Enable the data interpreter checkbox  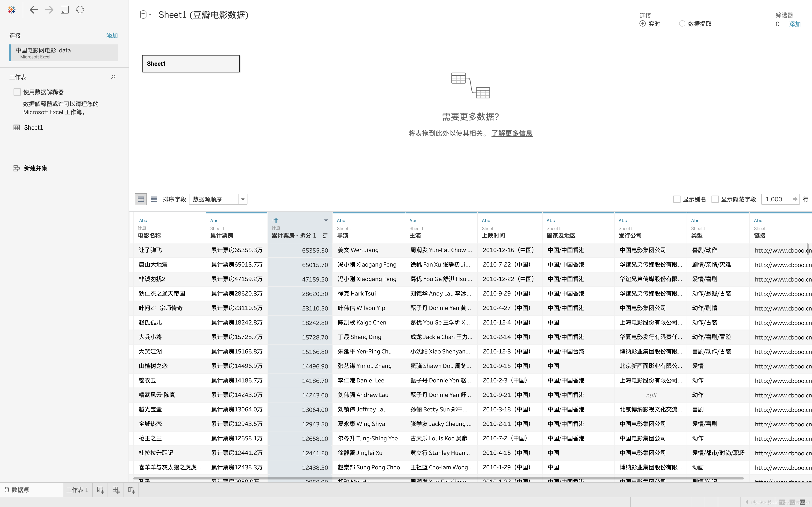pos(17,92)
